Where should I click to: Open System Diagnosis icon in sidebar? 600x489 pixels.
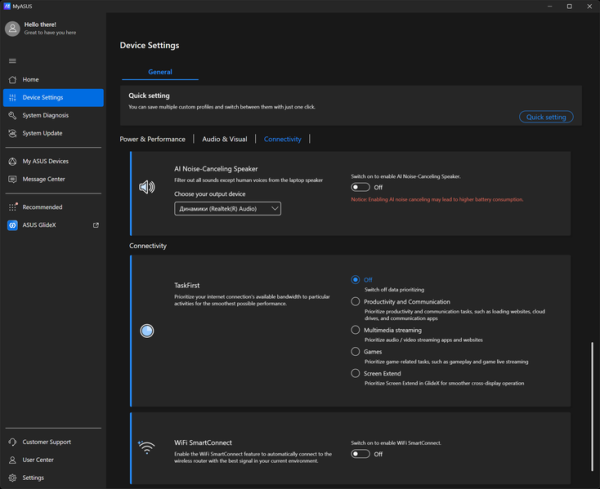tap(13, 115)
